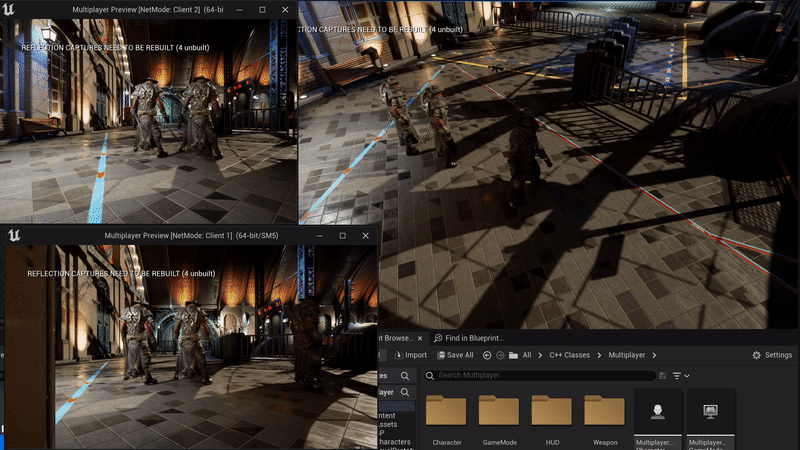The width and height of the screenshot is (800, 450).
Task: Close the Content Browser tab
Action: tap(420, 338)
